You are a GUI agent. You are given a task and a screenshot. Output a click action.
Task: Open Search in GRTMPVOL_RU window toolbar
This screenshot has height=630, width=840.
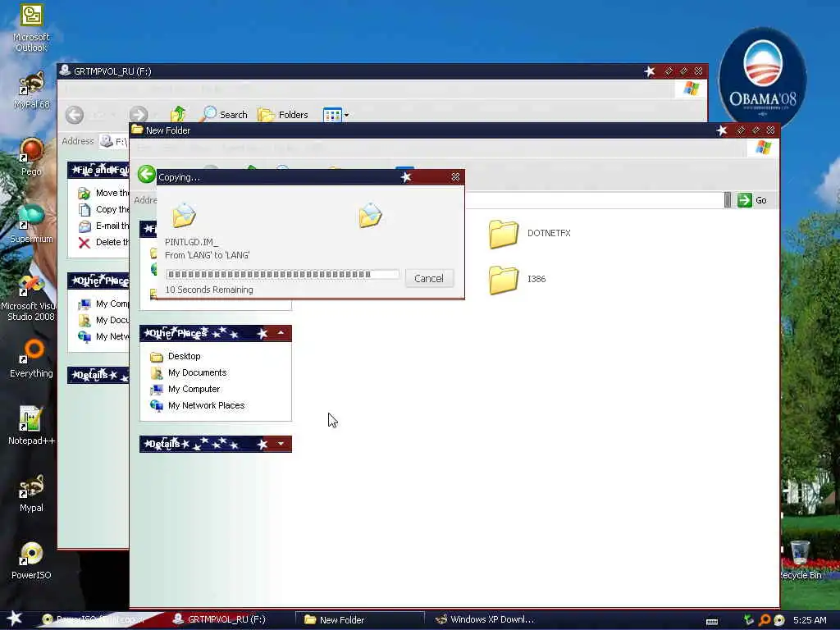tap(224, 115)
